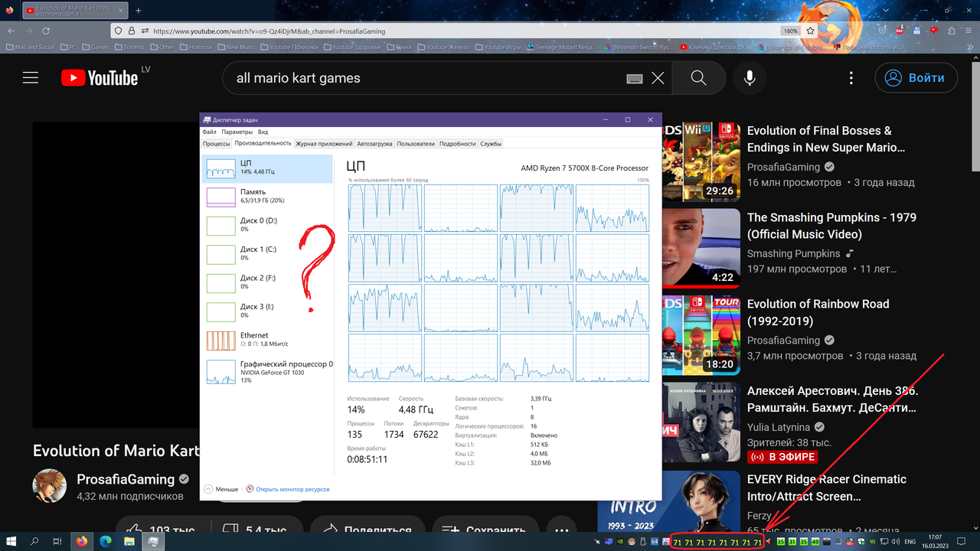The height and width of the screenshot is (551, 980).
Task: Switch to the Службы tab
Action: pyautogui.click(x=491, y=143)
